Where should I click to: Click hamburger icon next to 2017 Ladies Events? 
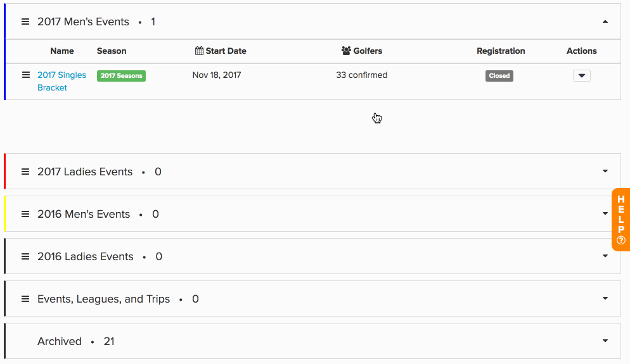25,172
